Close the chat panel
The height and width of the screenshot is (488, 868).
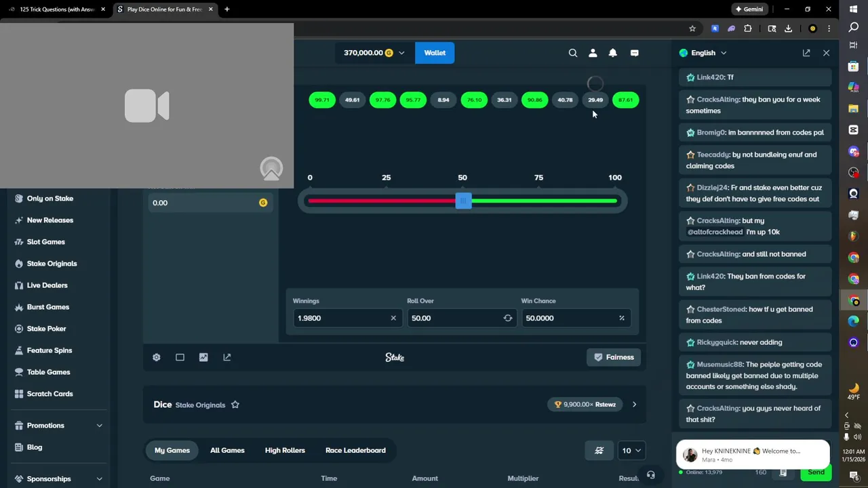click(x=826, y=53)
